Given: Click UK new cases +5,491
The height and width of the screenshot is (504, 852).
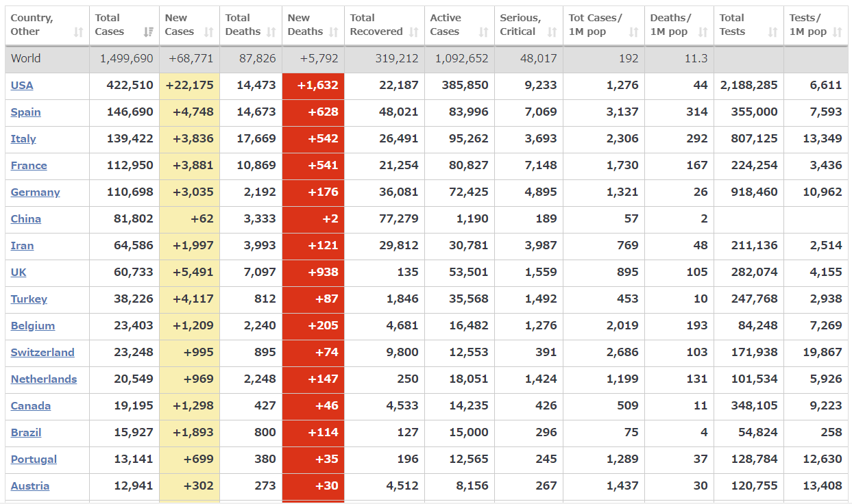Looking at the screenshot, I should (x=193, y=273).
